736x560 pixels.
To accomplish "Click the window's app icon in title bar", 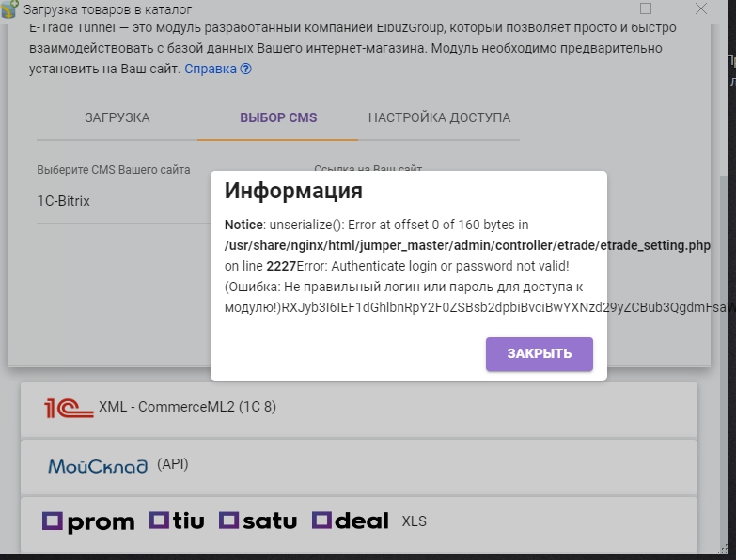I will (9, 9).
